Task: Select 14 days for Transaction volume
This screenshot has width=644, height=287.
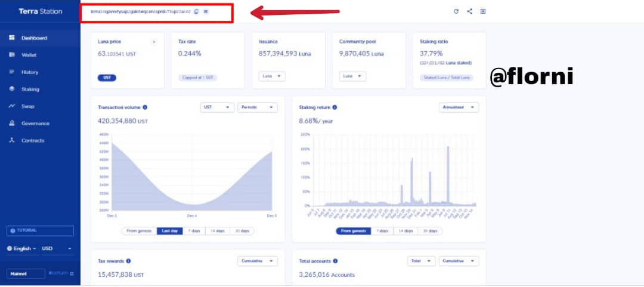Action: (218, 231)
